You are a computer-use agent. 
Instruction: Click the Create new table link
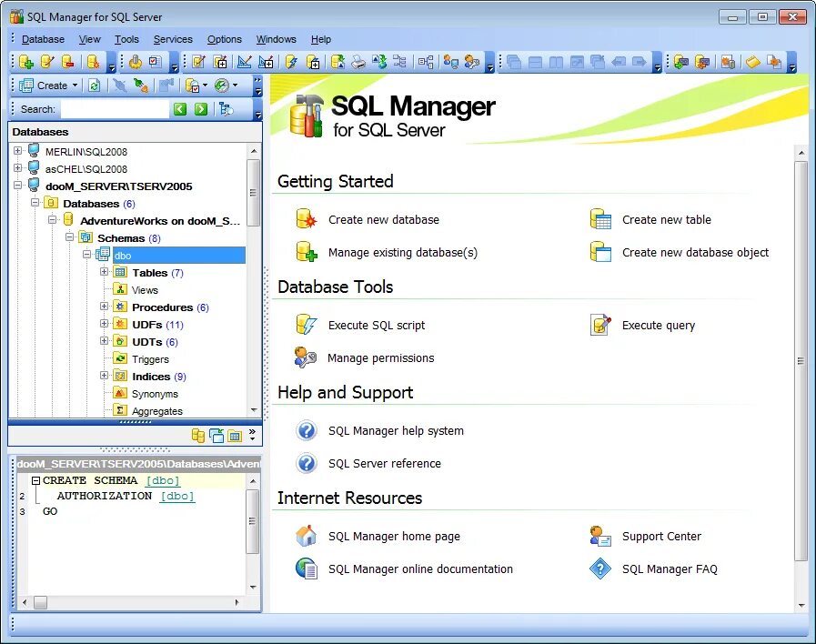(x=666, y=219)
